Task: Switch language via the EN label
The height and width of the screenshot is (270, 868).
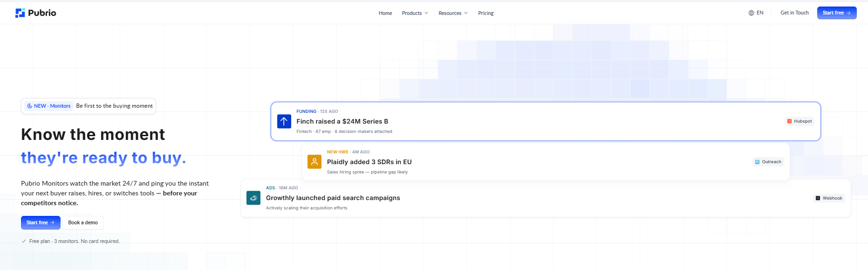Action: (760, 13)
